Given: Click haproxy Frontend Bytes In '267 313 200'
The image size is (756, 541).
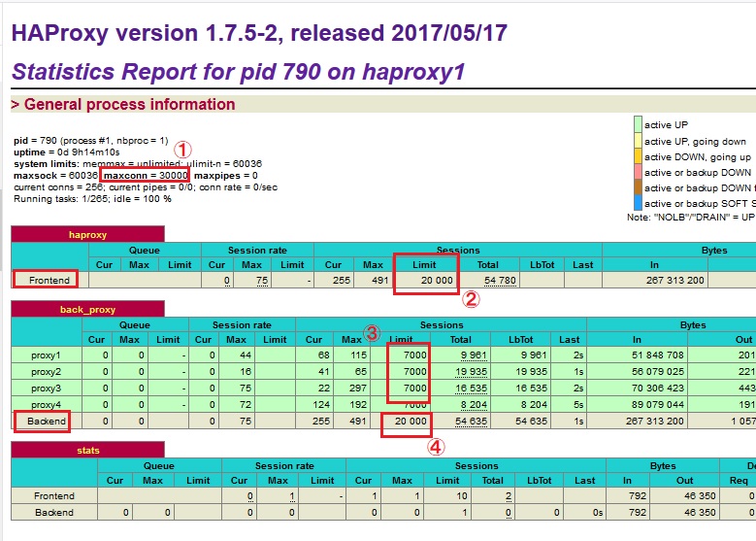Looking at the screenshot, I should coord(675,280).
